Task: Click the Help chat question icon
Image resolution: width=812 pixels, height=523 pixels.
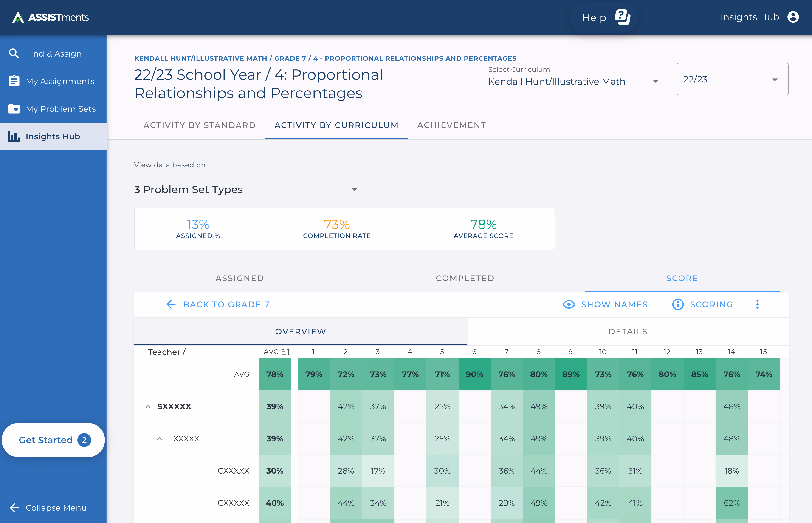Action: pyautogui.click(x=622, y=17)
